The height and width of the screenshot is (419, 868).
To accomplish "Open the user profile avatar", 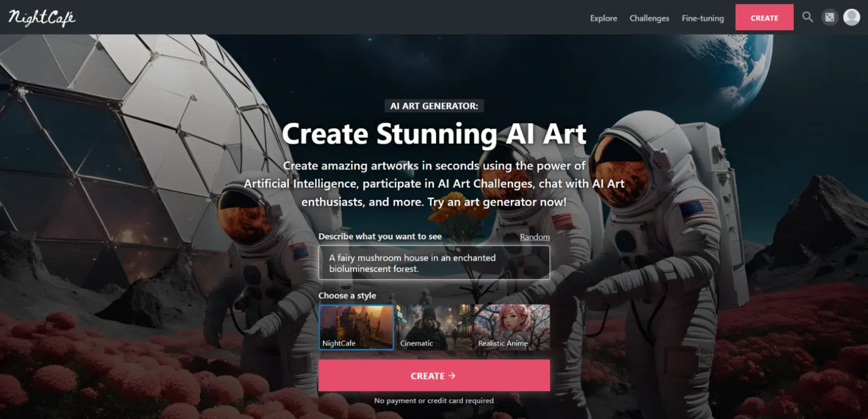I will (x=852, y=17).
